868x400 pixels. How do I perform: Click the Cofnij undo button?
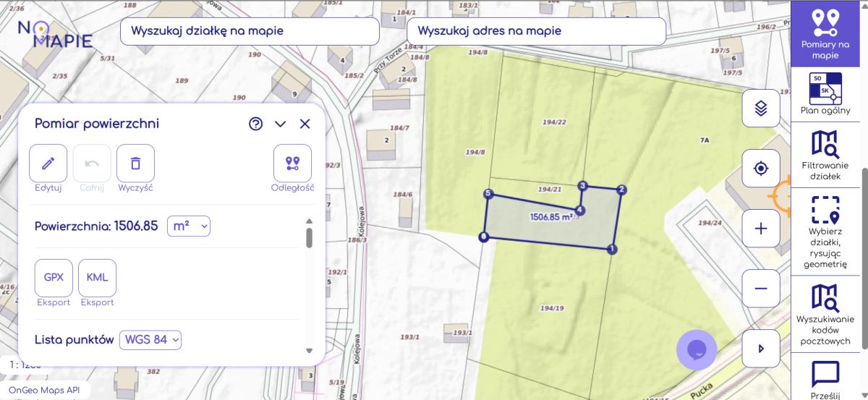point(92,163)
